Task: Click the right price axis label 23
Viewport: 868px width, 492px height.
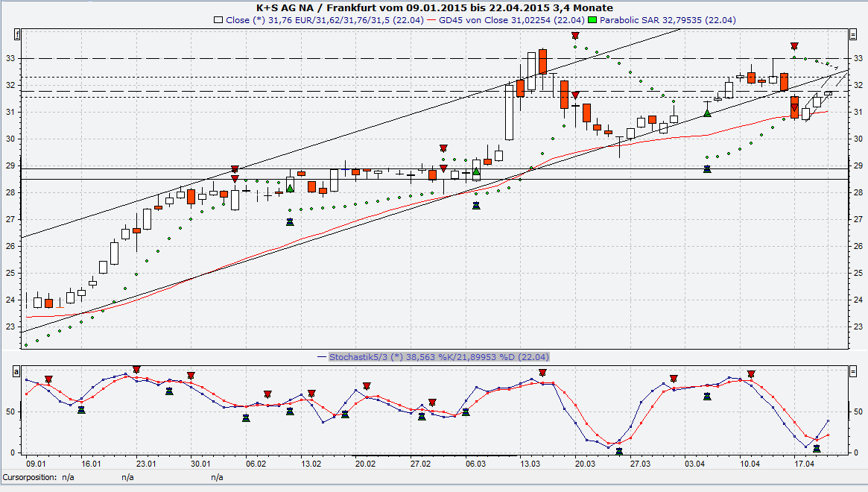Action: [x=858, y=327]
